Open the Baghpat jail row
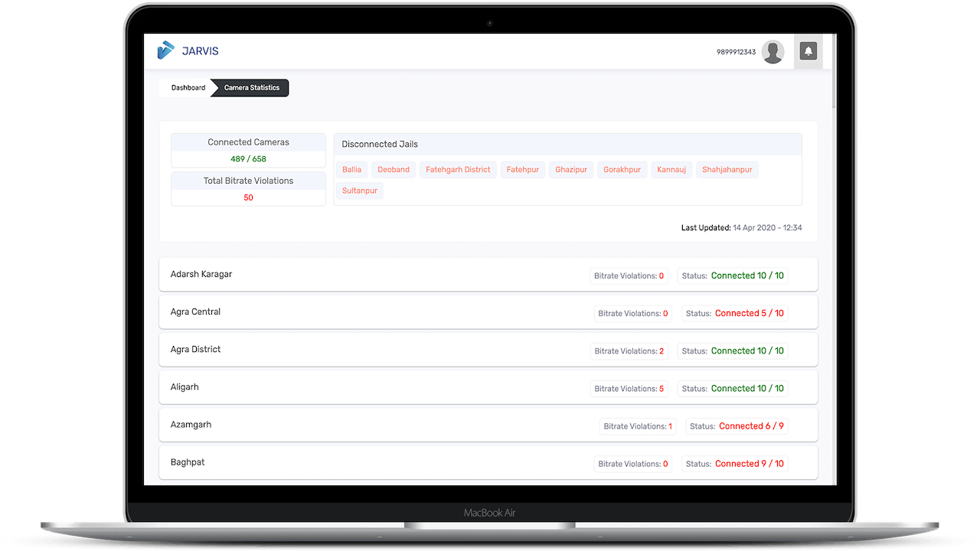Viewport: 980px width, 551px height. coord(488,462)
